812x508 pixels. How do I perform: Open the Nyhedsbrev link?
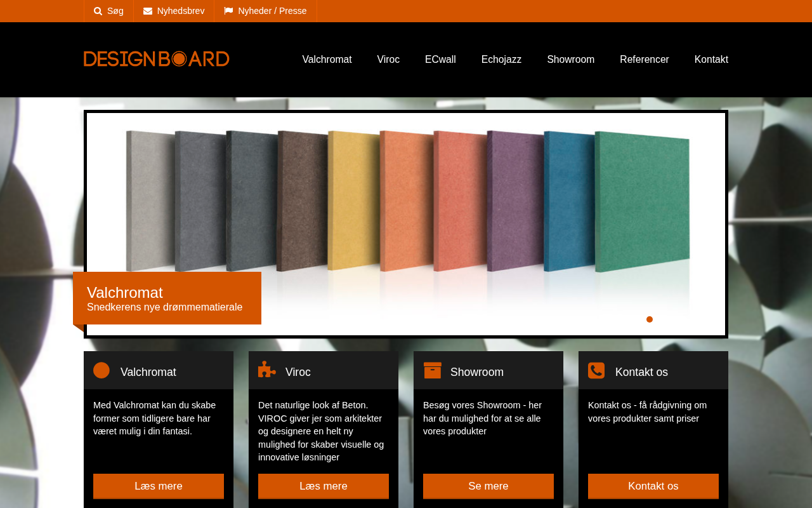(x=174, y=11)
